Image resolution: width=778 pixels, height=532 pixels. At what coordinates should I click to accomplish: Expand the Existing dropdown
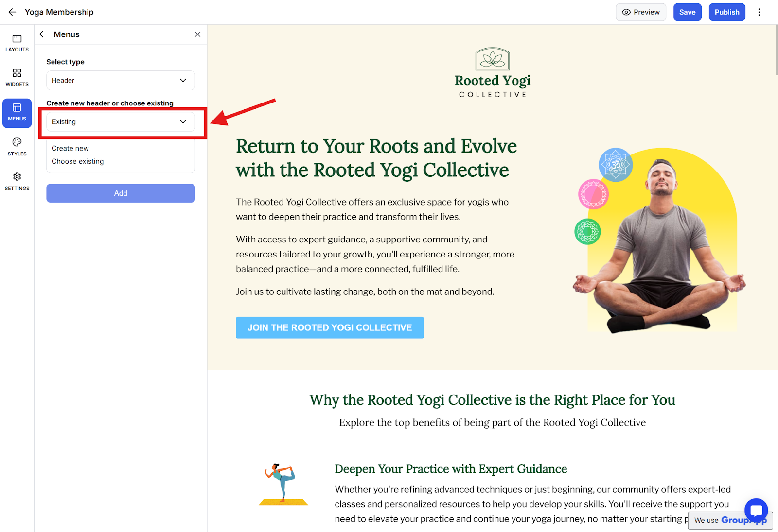point(121,122)
